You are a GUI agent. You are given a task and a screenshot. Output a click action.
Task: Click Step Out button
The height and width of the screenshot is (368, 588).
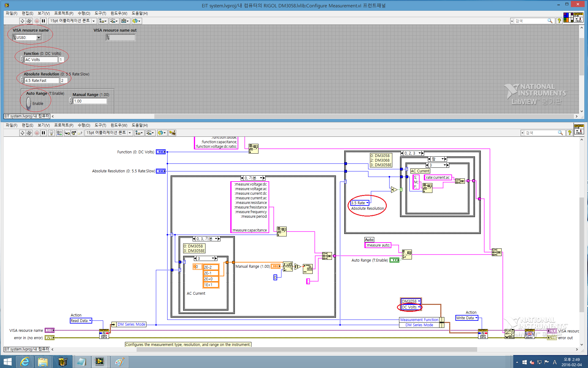click(x=80, y=133)
